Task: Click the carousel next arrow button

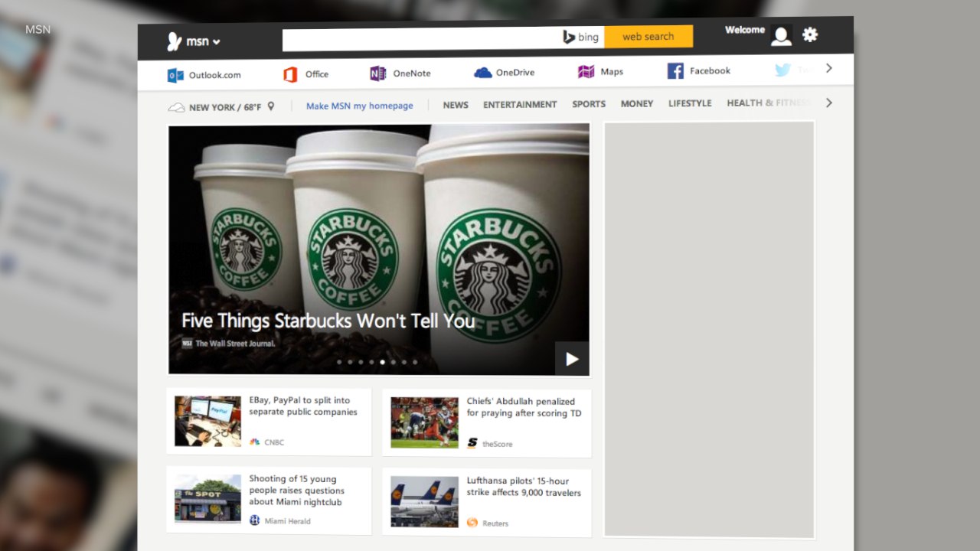Action: (x=572, y=359)
